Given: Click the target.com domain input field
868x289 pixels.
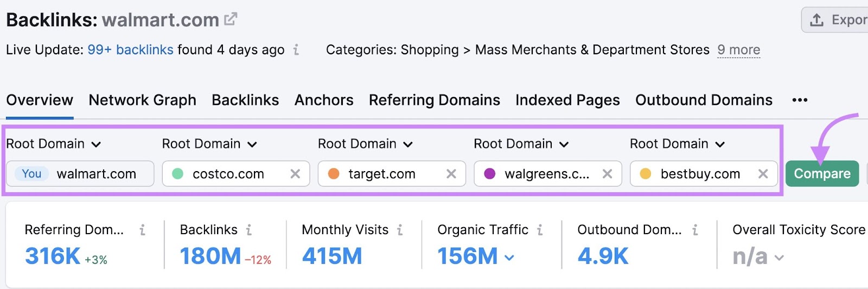Looking at the screenshot, I should click(x=392, y=174).
